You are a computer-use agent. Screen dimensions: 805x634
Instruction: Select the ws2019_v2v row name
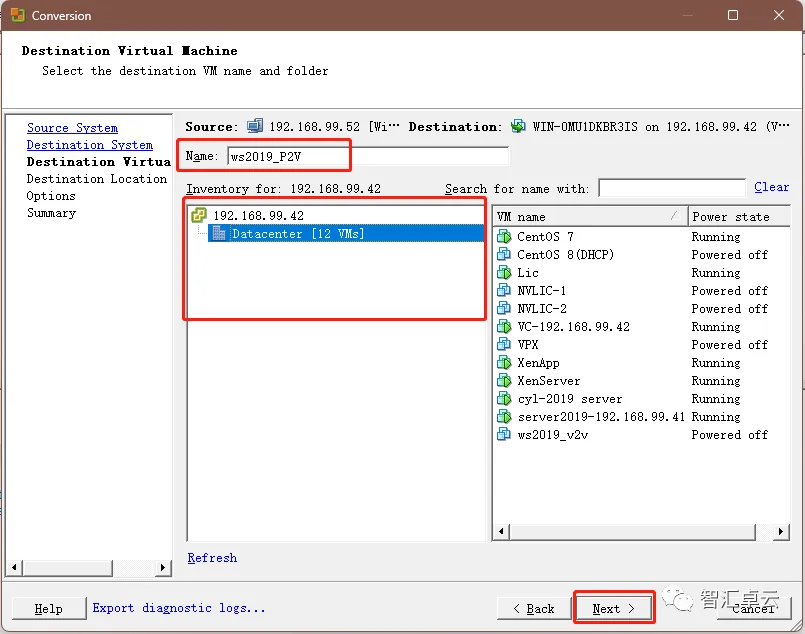(x=552, y=435)
